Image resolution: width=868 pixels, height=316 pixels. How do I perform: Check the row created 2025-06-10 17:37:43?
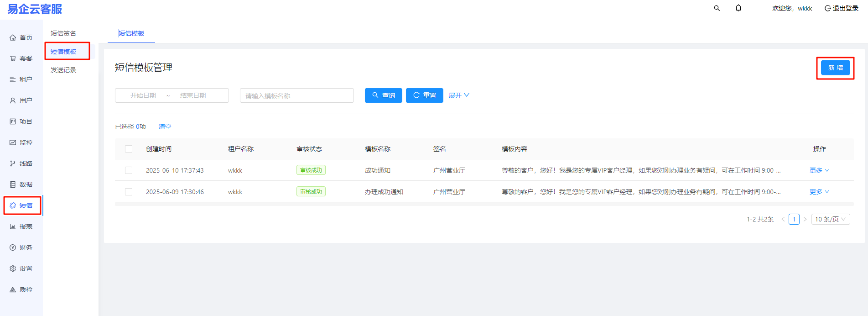[x=129, y=170]
